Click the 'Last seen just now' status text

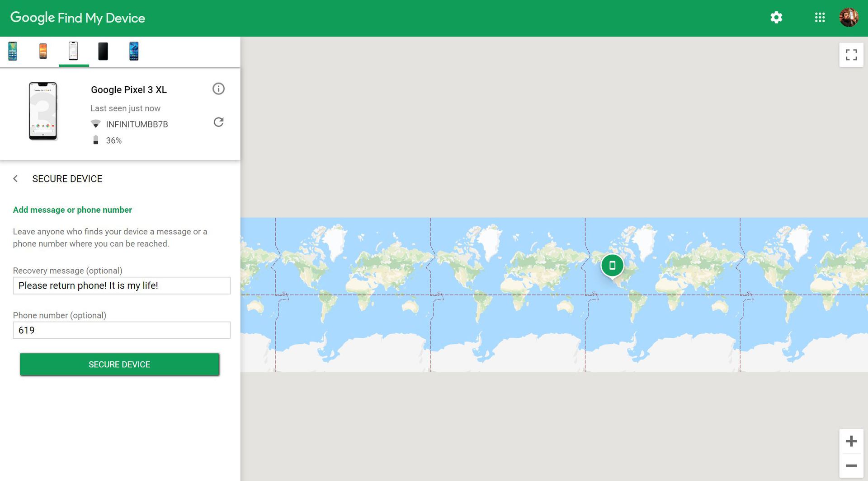(x=125, y=108)
